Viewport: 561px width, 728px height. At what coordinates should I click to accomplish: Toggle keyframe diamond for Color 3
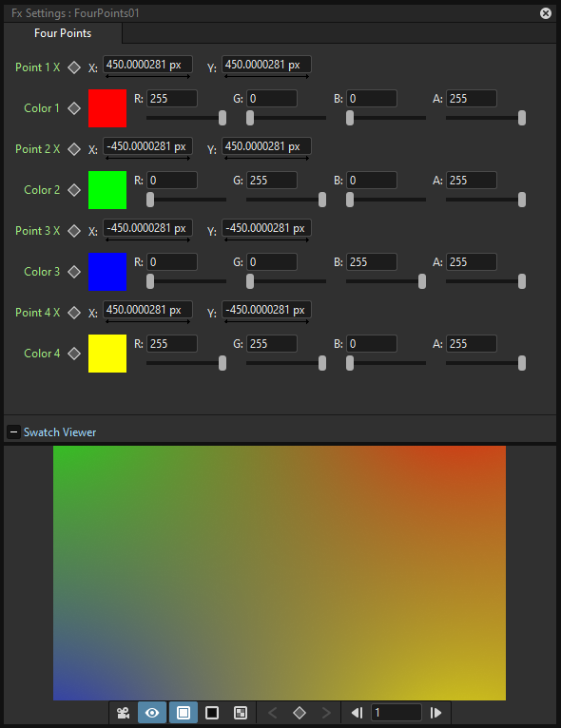click(74, 272)
